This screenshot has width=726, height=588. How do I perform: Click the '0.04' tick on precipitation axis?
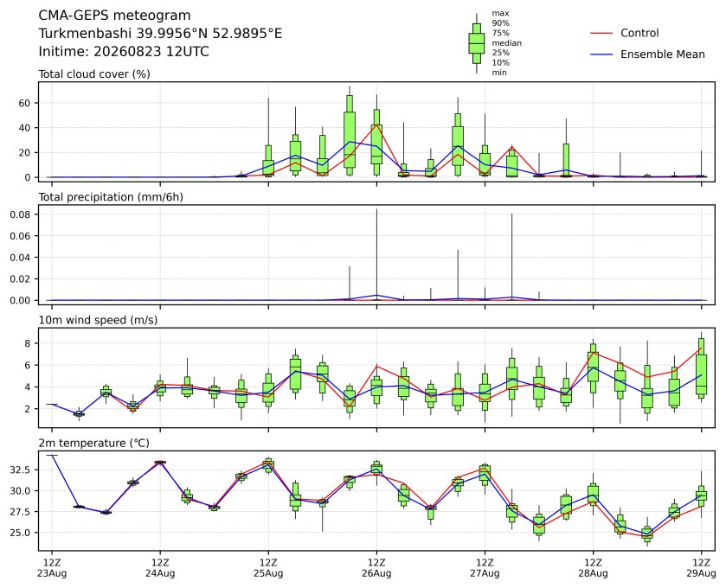click(20, 258)
